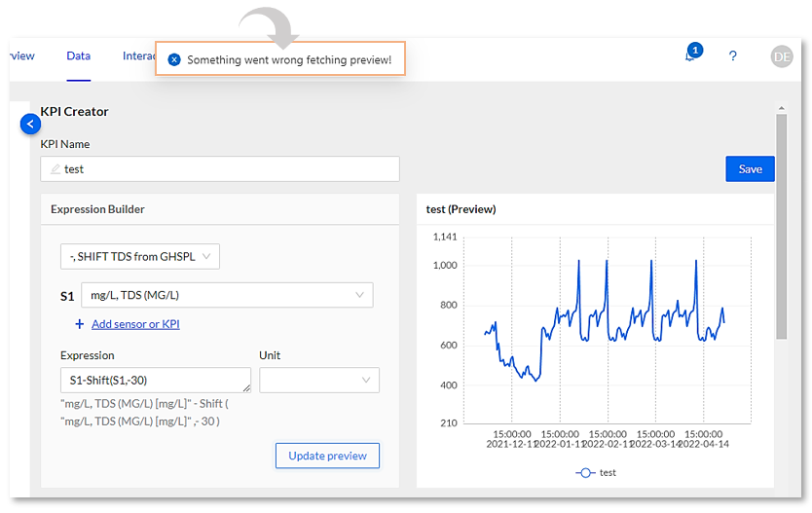Open the DE user avatar menu
The height and width of the screenshot is (513, 812).
pyautogui.click(x=782, y=56)
